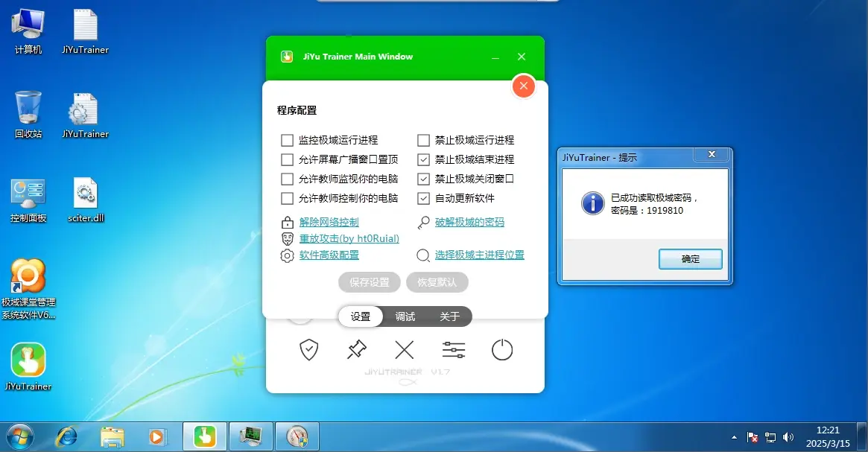This screenshot has height=452, width=868.
Task: Click the 重放攻击(by ht0Ruial) link
Action: [349, 238]
